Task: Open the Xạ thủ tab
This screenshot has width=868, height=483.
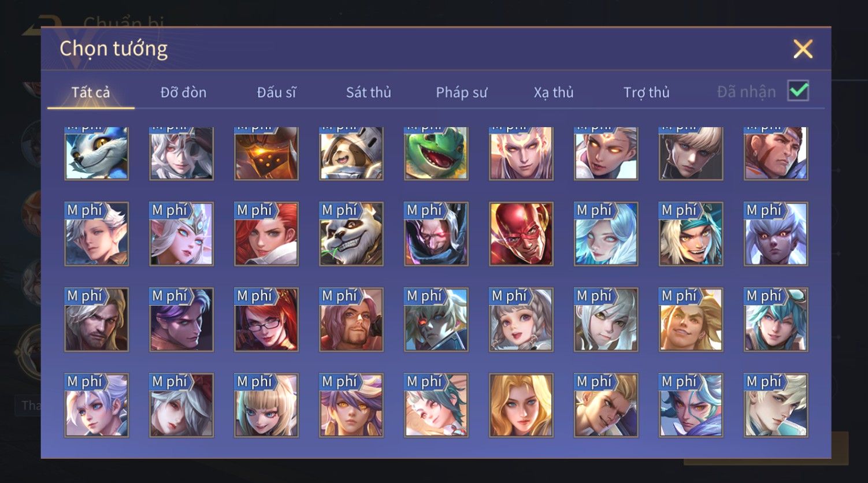Action: tap(554, 92)
